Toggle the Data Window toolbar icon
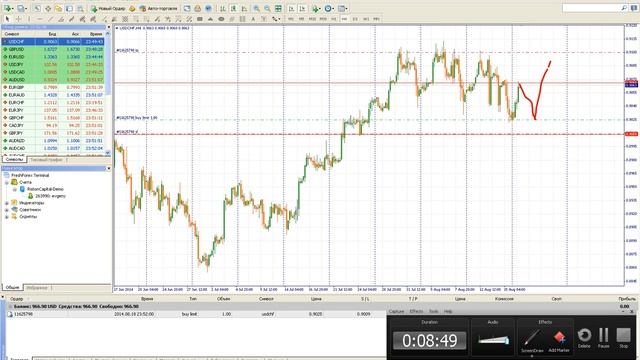Viewport: 640px width, 360px height. 48,8
